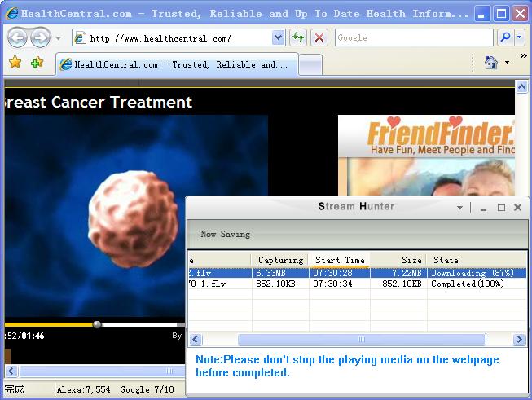Expand the toolbar overflow chevron
Image resolution: width=532 pixels, height=400 pixels.
point(524,56)
